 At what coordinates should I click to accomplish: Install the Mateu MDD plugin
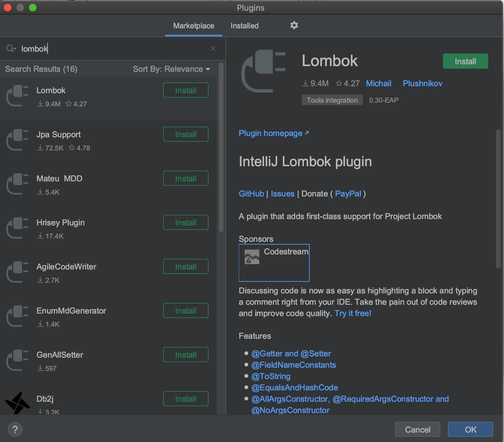(186, 178)
